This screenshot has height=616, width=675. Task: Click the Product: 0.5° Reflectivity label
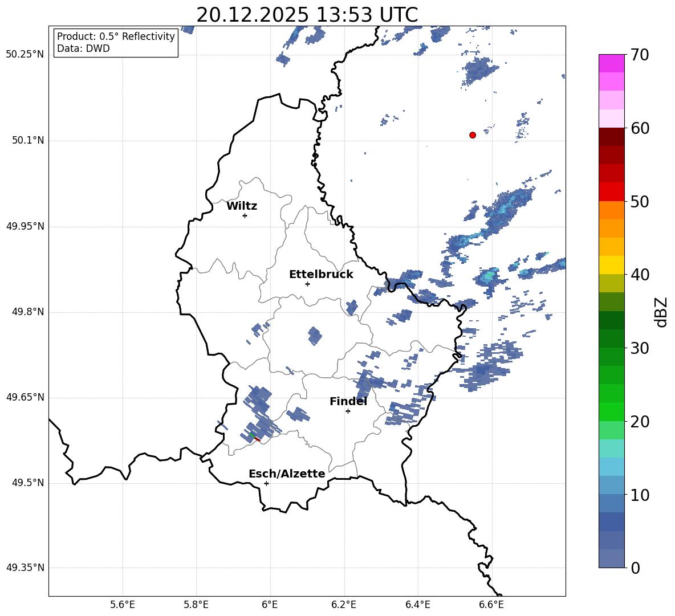point(116,36)
